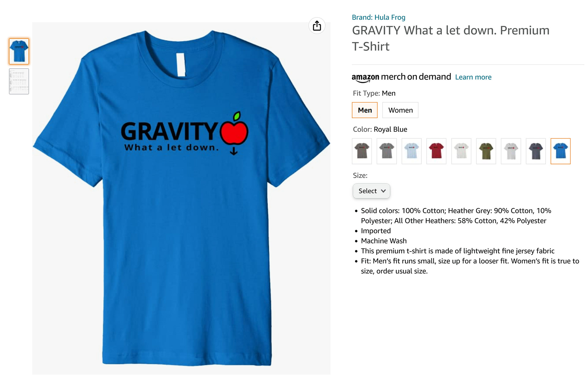Select the Royal Blue color swatch
Screen dimensions: 588x380
click(560, 151)
